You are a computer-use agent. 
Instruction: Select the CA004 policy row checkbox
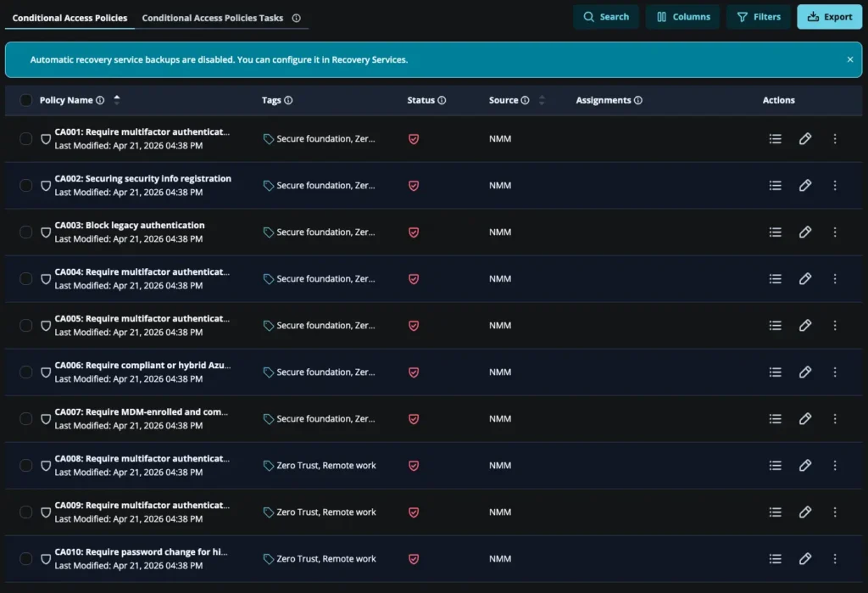point(25,279)
